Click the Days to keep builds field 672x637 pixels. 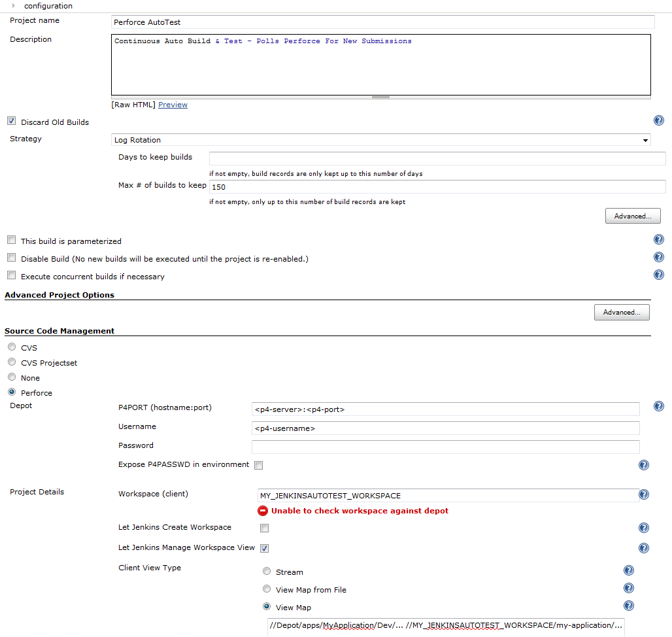click(437, 158)
